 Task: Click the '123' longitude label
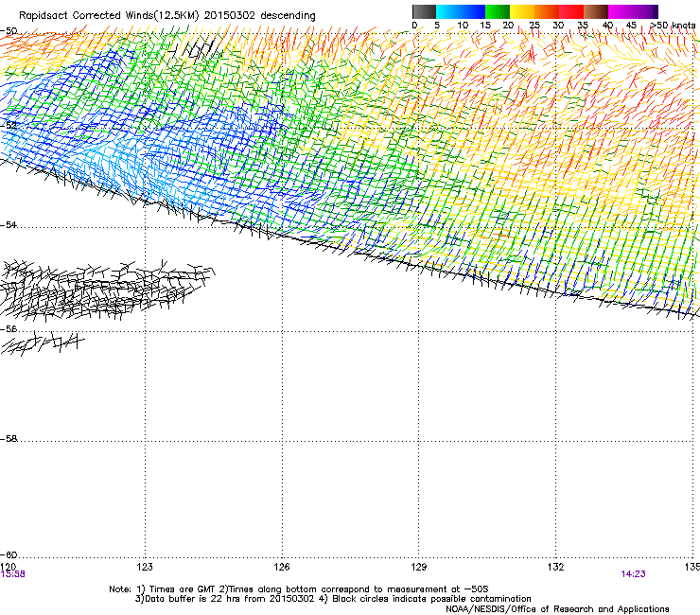click(x=145, y=567)
